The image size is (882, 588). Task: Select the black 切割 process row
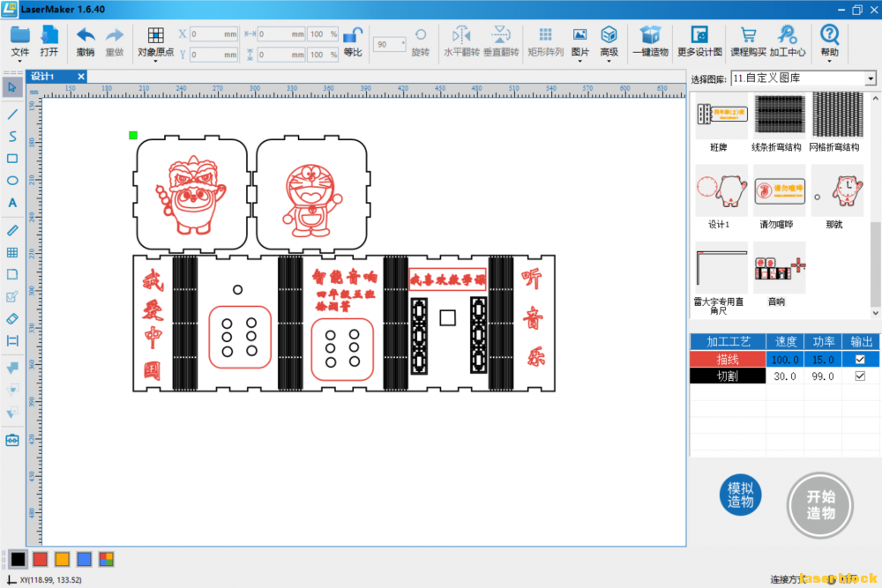tap(728, 376)
